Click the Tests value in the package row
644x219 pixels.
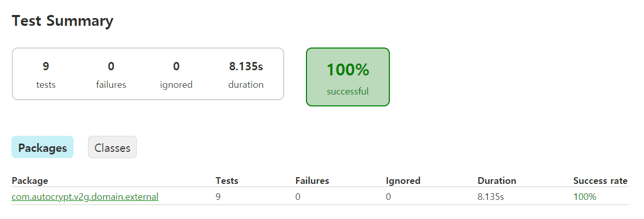tap(218, 197)
